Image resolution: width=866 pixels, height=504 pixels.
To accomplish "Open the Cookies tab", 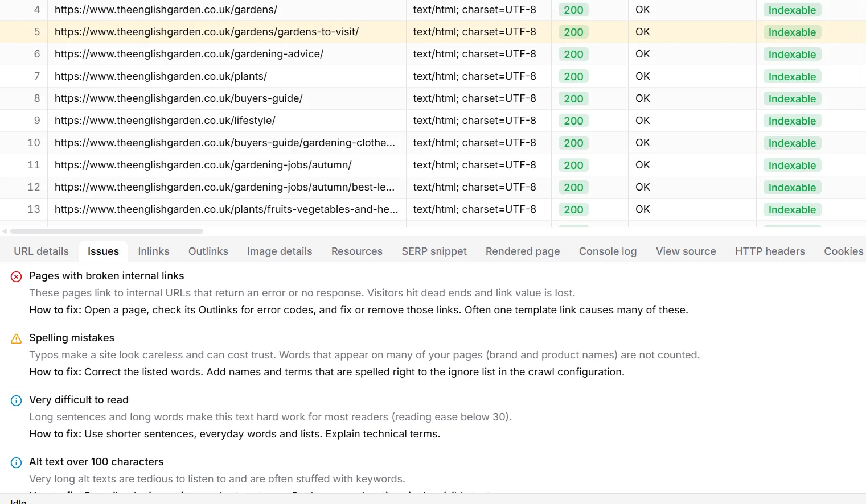I will click(x=844, y=251).
